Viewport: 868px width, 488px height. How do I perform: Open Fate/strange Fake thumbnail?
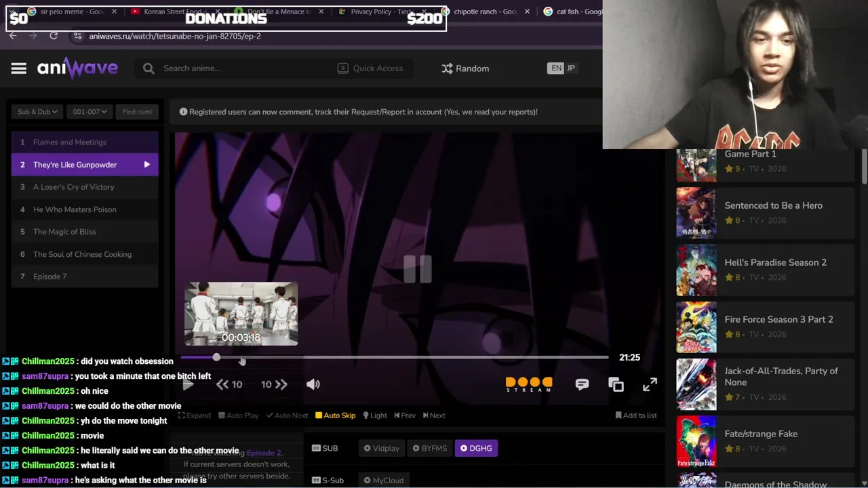(696, 441)
